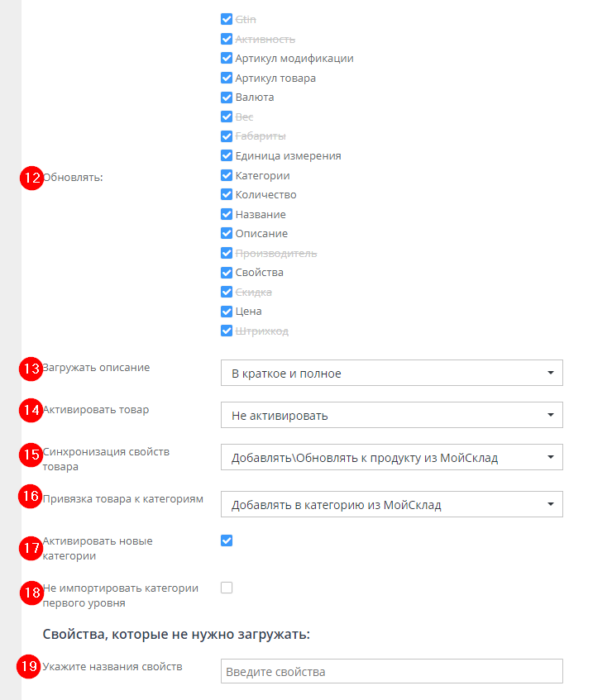This screenshot has width=612, height=700.
Task: Uncheck the Категории checkbox
Action: tap(227, 175)
